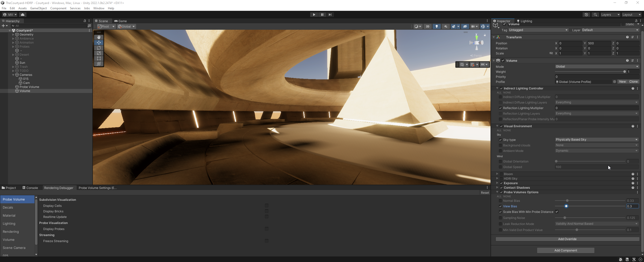Collapse the Cameras item in Hierarchy
644x262 pixels.
13,75
